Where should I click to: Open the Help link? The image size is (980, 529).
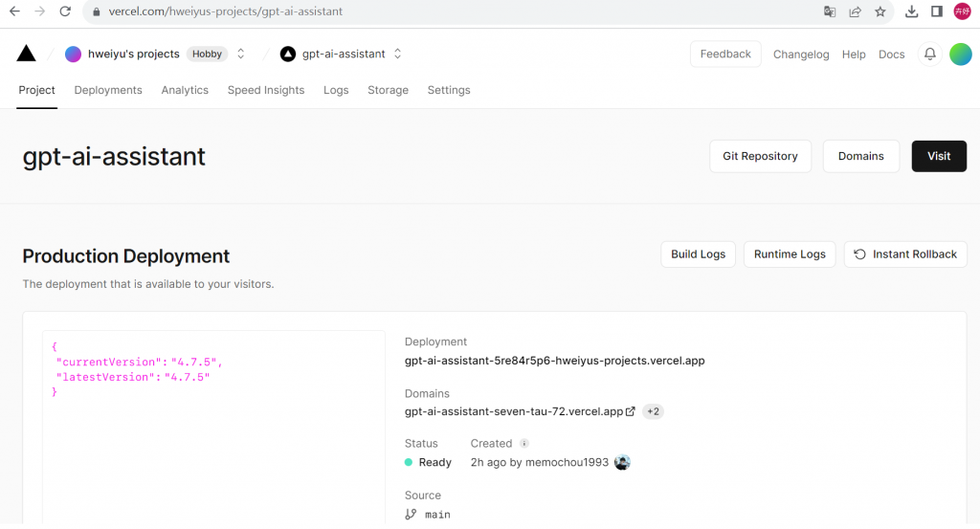(854, 55)
